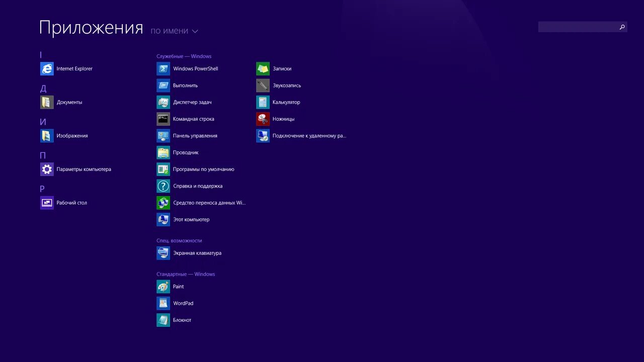644x362 pixels.
Task: Open the Панель управления icon
Action: pos(163,136)
